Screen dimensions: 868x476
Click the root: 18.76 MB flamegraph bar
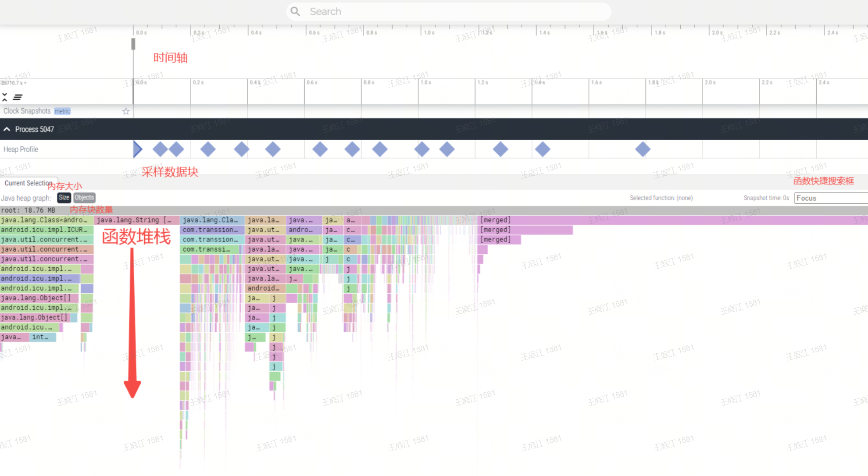434,210
